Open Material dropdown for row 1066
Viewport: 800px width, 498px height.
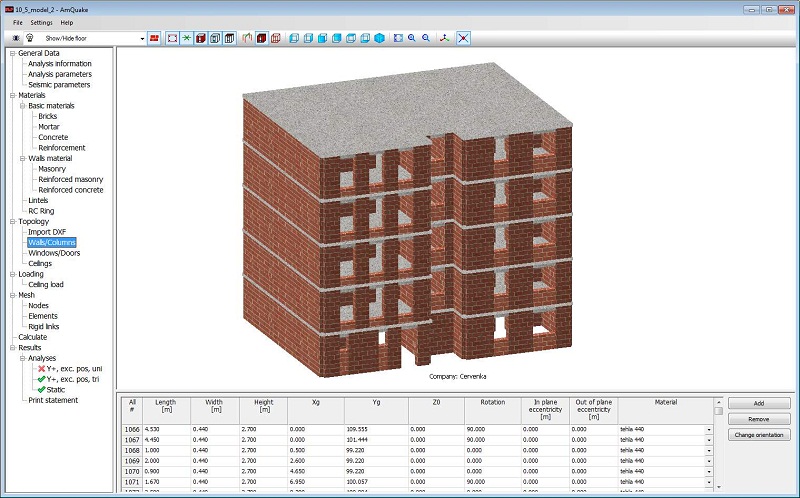pyautogui.click(x=709, y=428)
